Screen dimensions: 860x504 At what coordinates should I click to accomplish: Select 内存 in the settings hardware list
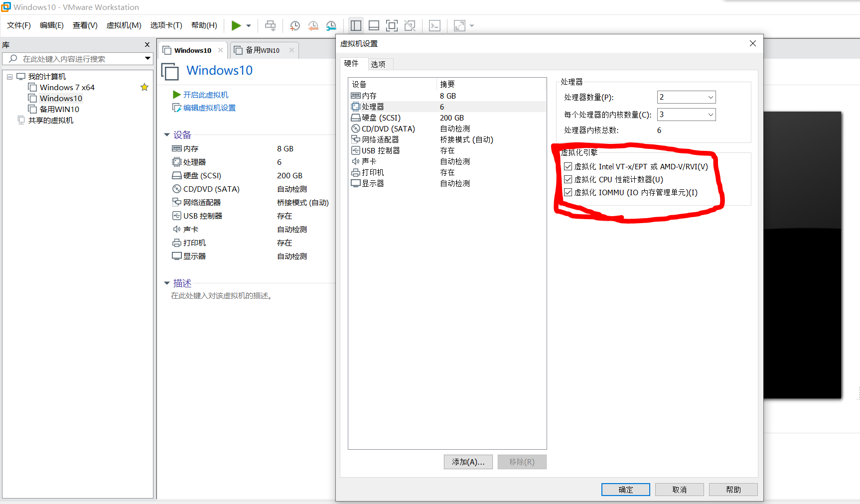pyautogui.click(x=447, y=96)
